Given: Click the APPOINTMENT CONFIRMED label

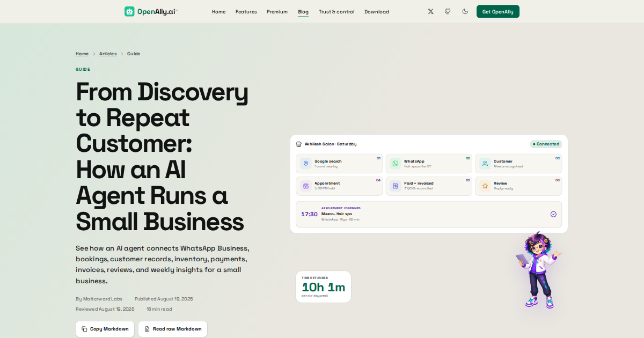Looking at the screenshot, I should click(341, 208).
